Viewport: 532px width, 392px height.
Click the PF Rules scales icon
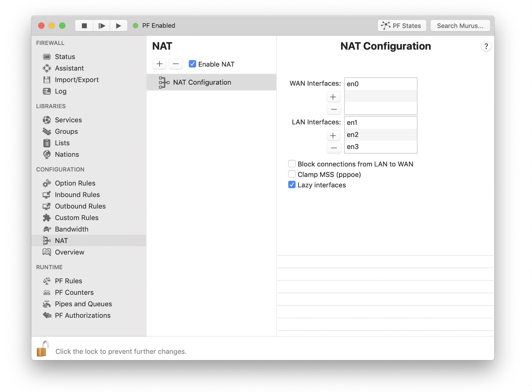[x=47, y=281]
